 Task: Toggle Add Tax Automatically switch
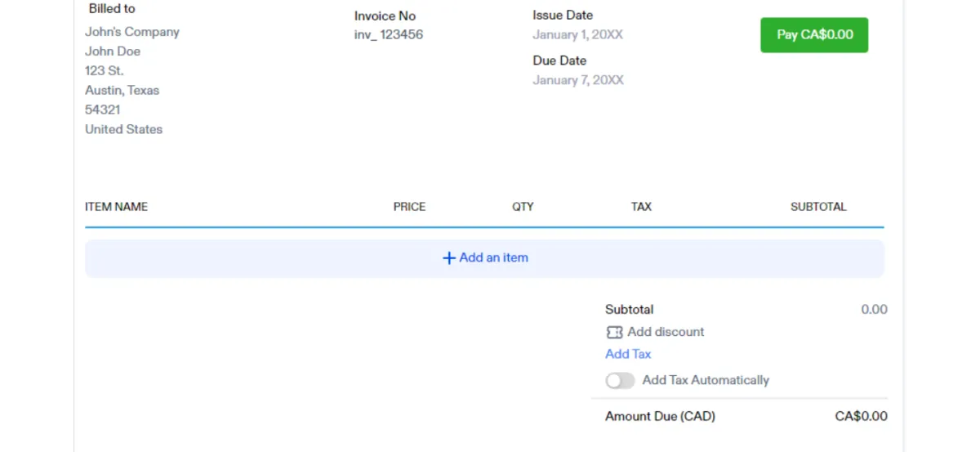click(x=620, y=381)
